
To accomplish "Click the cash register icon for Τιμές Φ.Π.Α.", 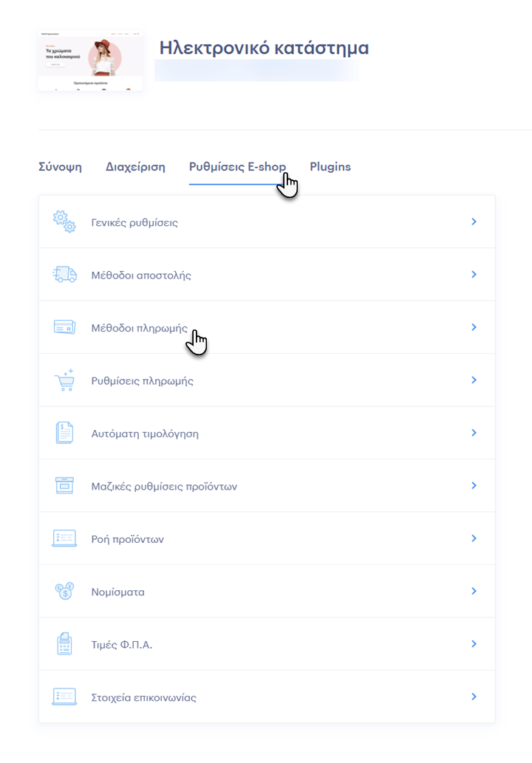I will pos(64,644).
